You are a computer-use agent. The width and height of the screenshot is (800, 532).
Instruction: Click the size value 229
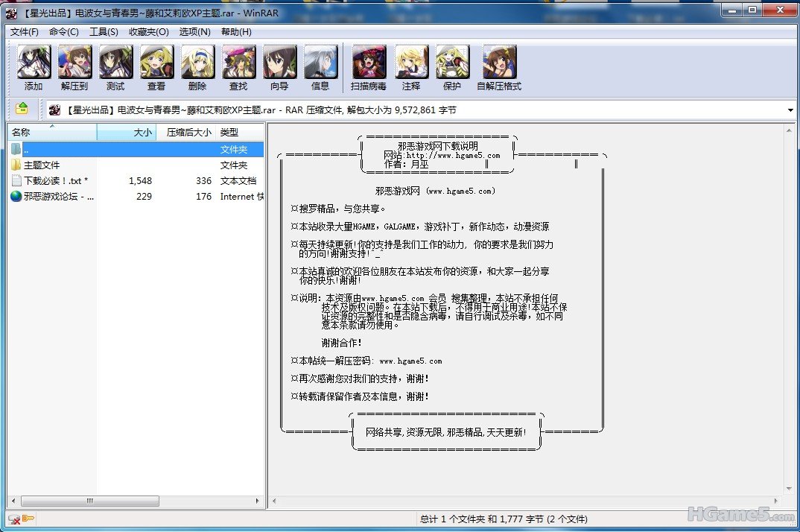coord(144,196)
